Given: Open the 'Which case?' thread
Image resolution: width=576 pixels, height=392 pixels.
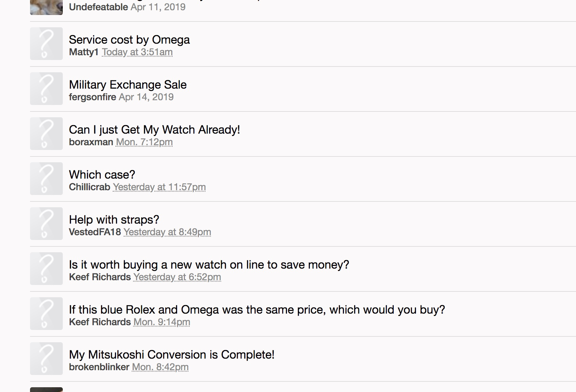Looking at the screenshot, I should tap(102, 175).
